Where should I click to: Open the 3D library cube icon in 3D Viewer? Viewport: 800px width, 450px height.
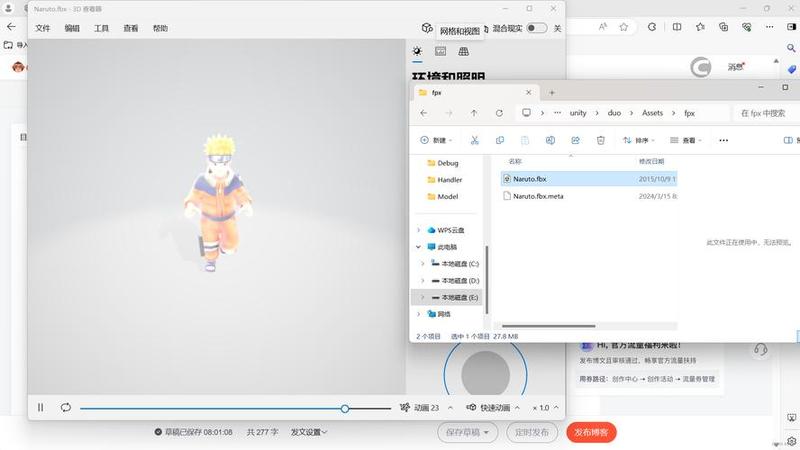[427, 28]
